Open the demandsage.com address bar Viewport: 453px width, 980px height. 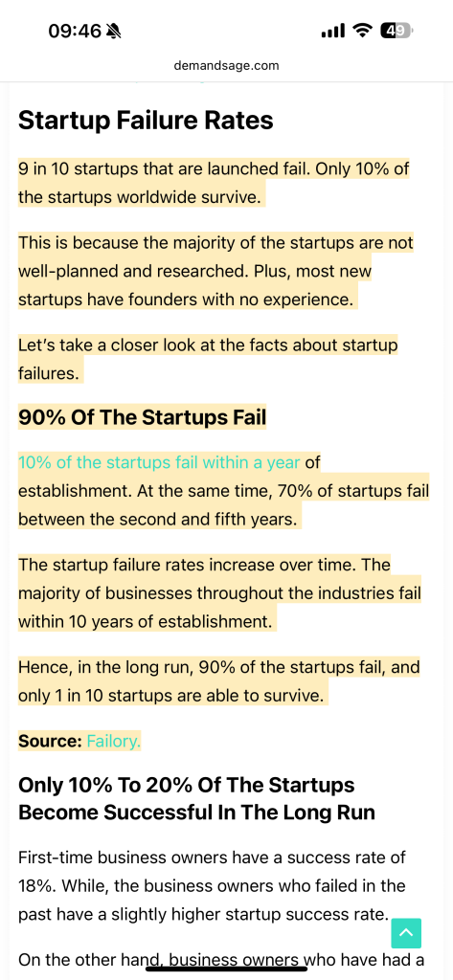click(226, 65)
